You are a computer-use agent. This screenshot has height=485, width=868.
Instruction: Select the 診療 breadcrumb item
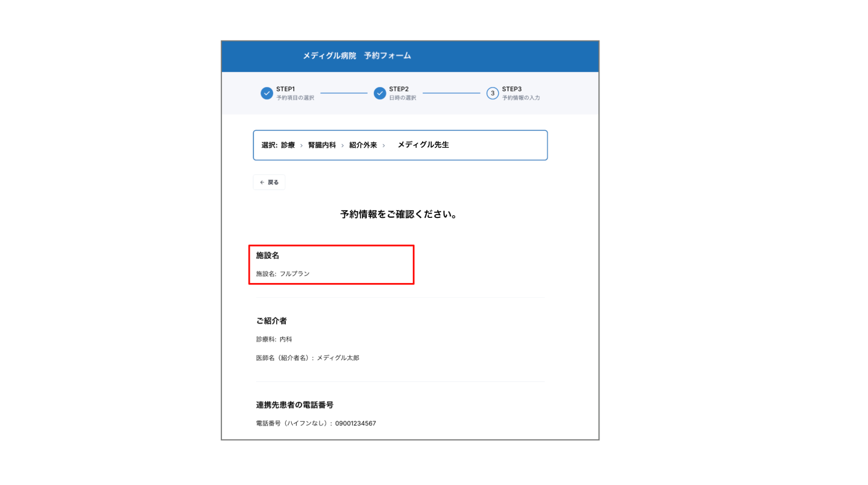click(x=288, y=145)
